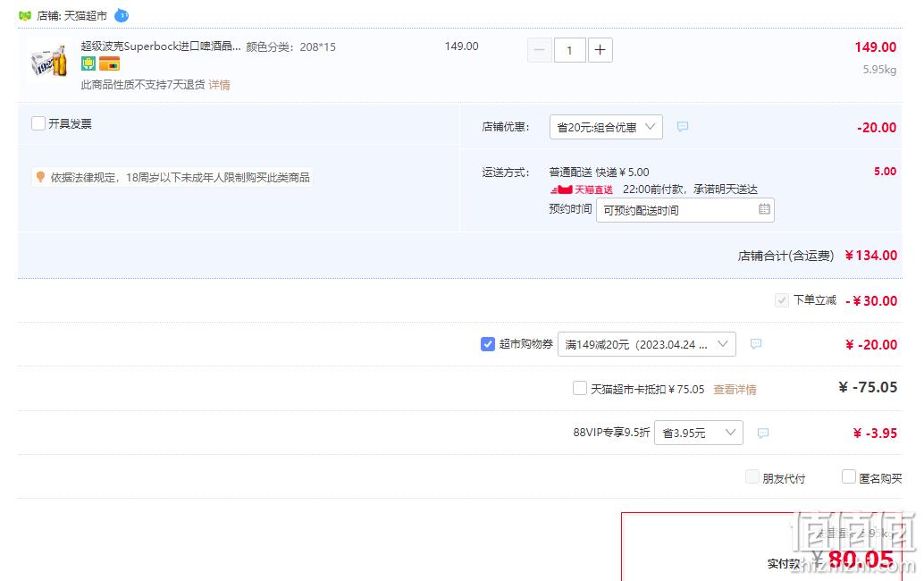Click the green shield service badge under product
The width and height of the screenshot is (924, 581).
pyautogui.click(x=88, y=63)
